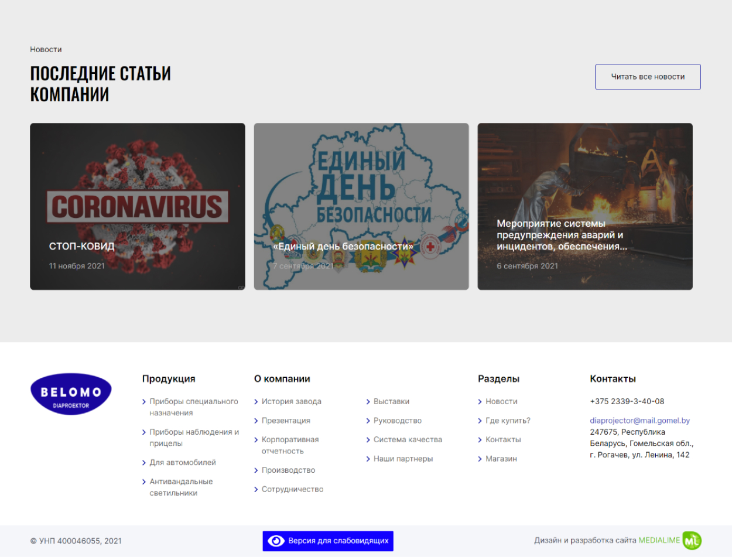Viewport: 732px width, 560px height.
Task: Click the address text 'г. Рогачев, ул. Ленина, 142'
Action: [x=639, y=455]
